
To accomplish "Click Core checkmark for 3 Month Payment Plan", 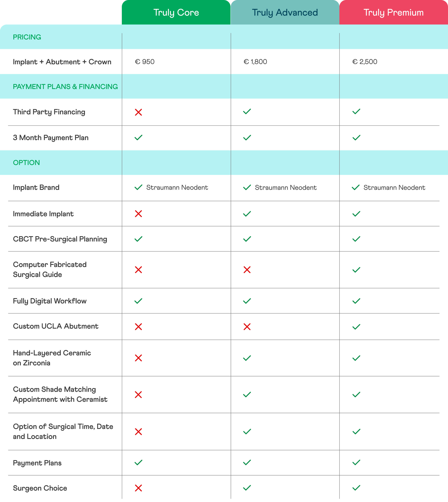I will [x=138, y=137].
